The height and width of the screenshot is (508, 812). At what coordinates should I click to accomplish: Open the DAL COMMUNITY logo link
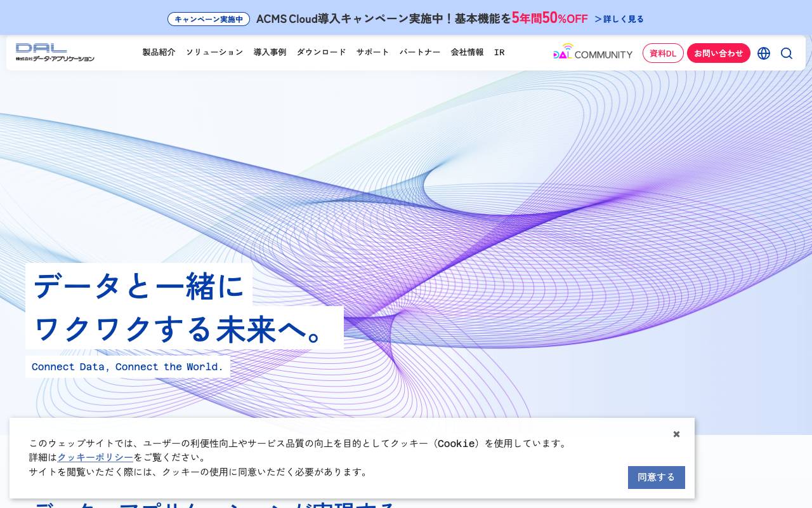(x=593, y=52)
